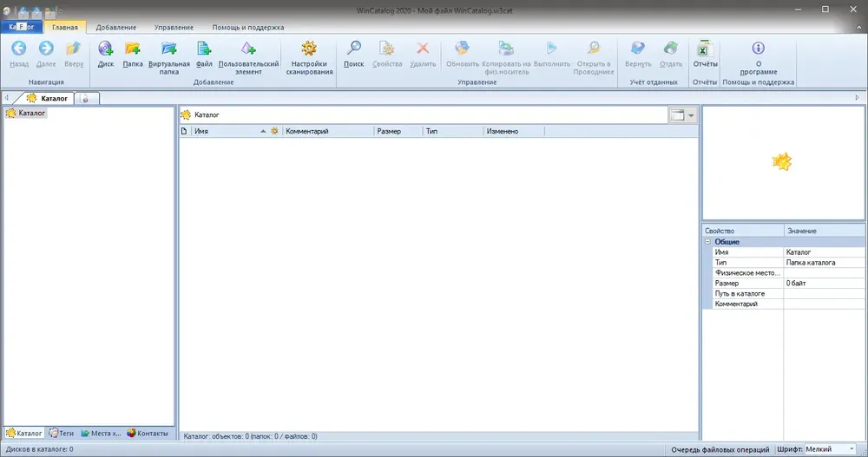Open the Помощь и поддержка tab

[x=248, y=27]
